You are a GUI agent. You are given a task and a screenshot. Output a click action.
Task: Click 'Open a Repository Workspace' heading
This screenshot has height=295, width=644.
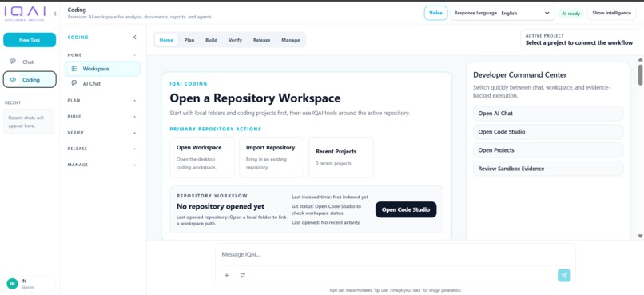pos(255,98)
